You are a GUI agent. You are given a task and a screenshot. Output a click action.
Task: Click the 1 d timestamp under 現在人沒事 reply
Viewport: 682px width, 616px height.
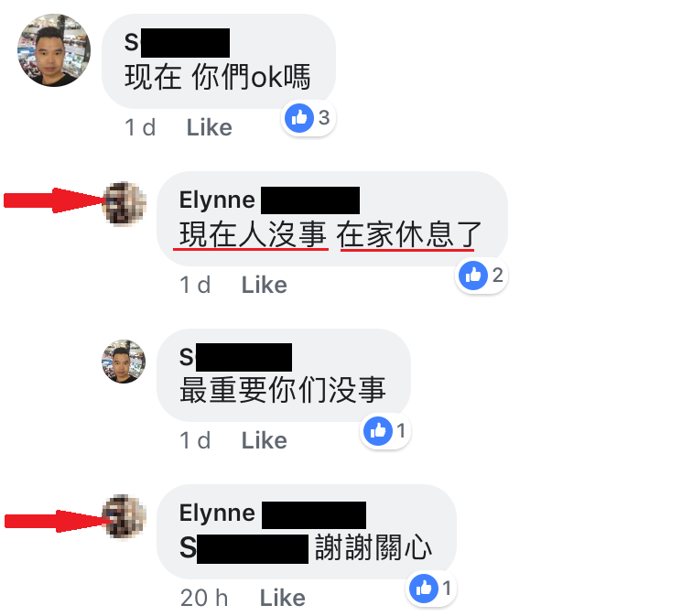tap(195, 285)
